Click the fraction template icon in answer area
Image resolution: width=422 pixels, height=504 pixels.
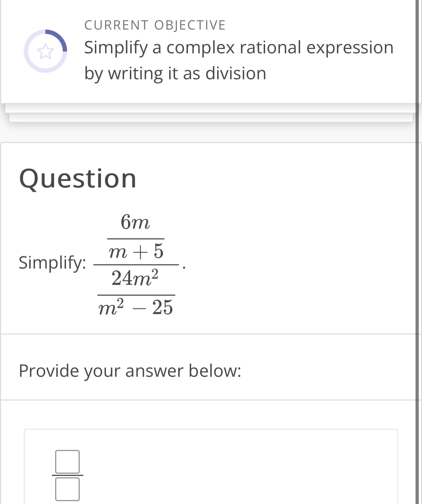[x=67, y=475]
